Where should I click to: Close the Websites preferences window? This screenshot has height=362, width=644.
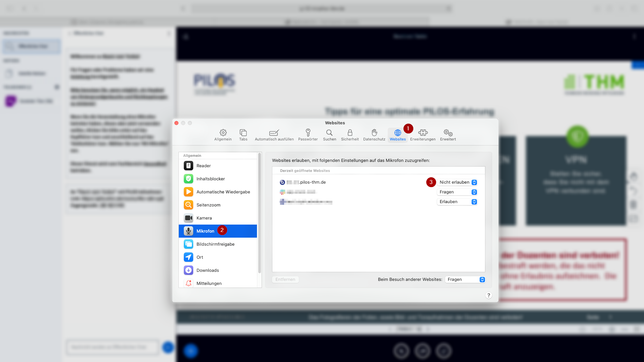tap(176, 123)
